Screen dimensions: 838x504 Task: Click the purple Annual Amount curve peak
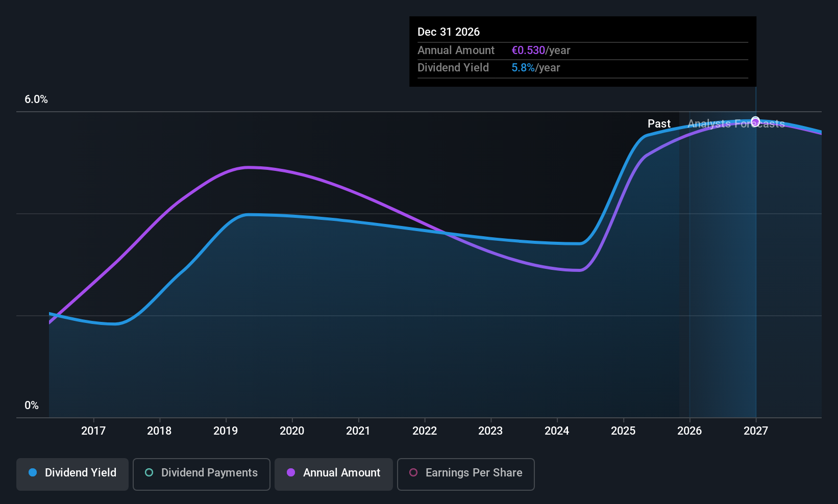(250, 167)
